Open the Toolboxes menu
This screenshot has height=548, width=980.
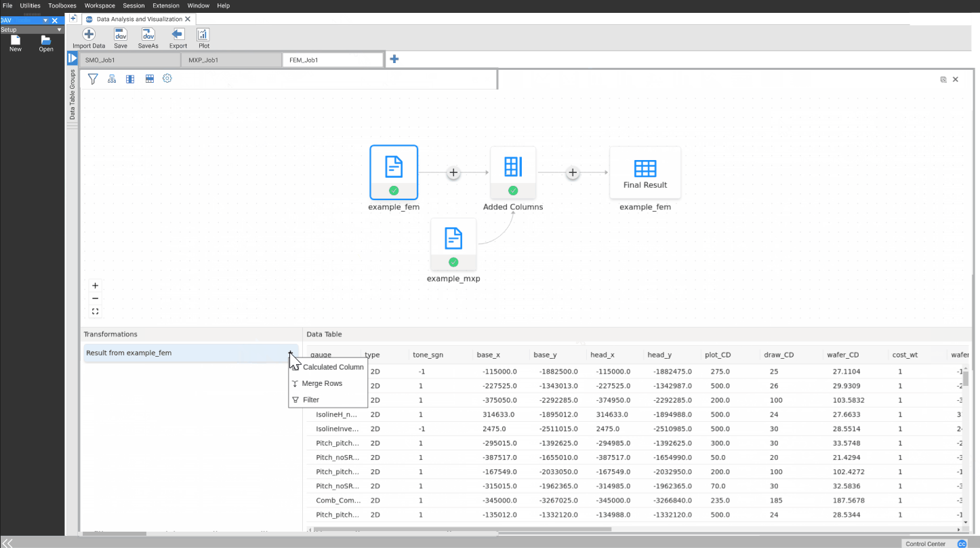click(62, 5)
